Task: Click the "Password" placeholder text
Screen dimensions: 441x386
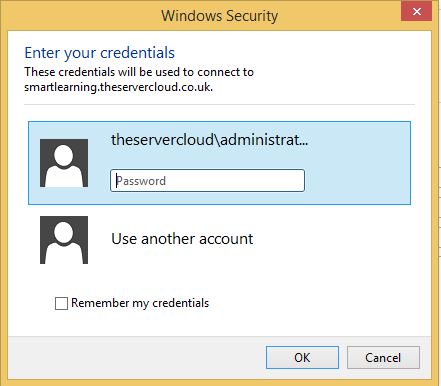Action: [x=141, y=181]
